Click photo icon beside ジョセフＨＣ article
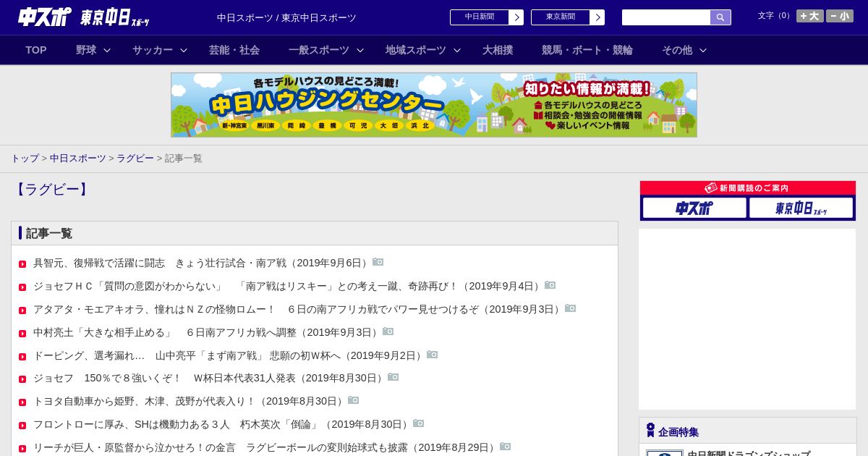The height and width of the screenshot is (456, 868). (550, 285)
